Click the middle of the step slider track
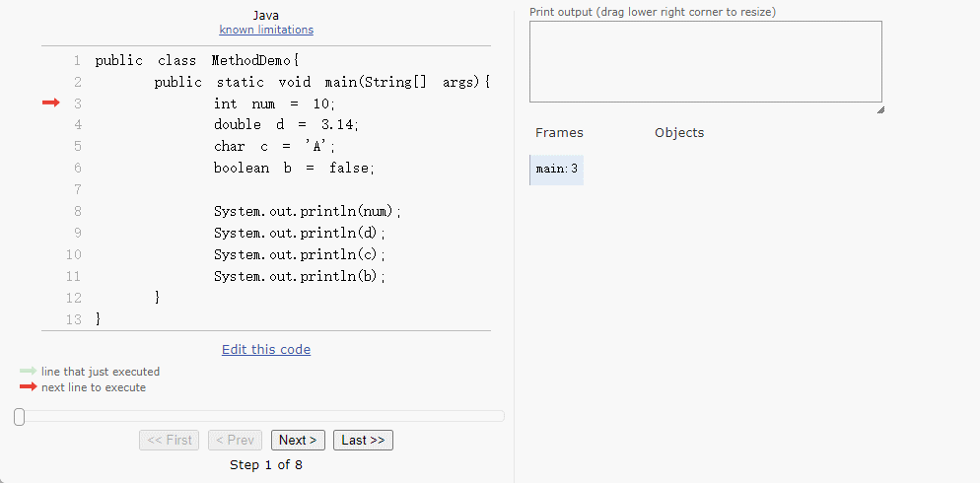This screenshot has width=980, height=483. click(261, 416)
